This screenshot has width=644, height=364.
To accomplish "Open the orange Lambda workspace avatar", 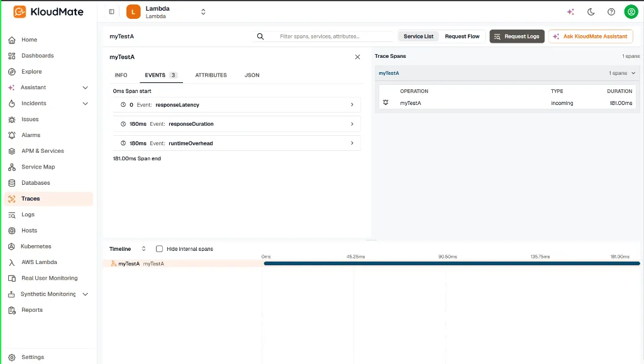I will [133, 12].
